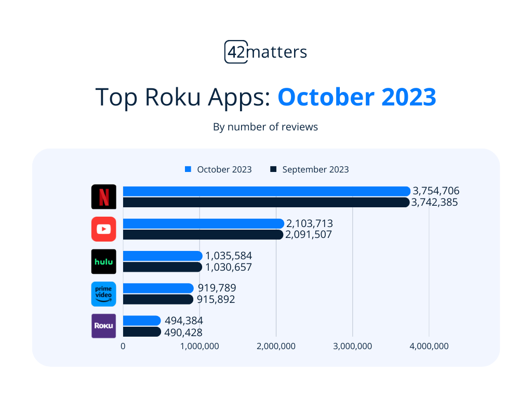
Task: Click the value 1,035,584
Action: point(229,256)
